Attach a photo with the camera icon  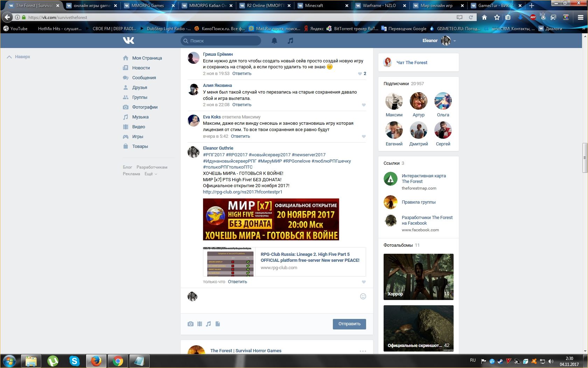(190, 324)
